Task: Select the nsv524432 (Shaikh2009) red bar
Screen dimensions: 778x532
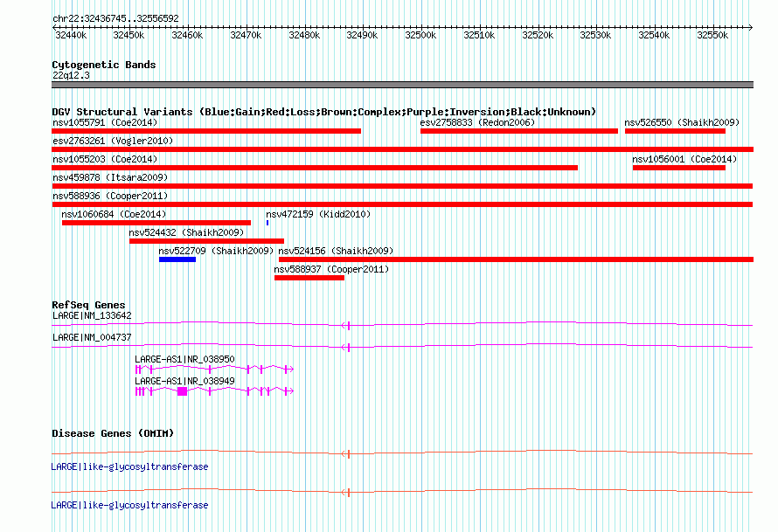Action: click(x=206, y=241)
